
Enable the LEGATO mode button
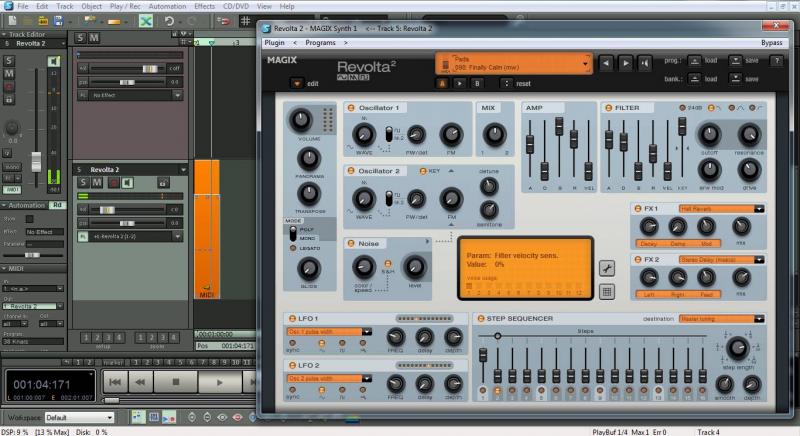[293, 248]
